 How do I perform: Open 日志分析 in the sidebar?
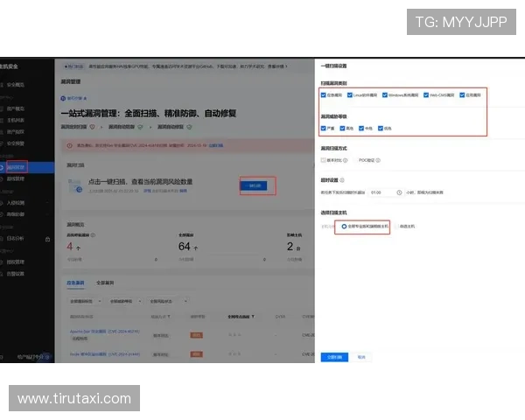[16, 239]
